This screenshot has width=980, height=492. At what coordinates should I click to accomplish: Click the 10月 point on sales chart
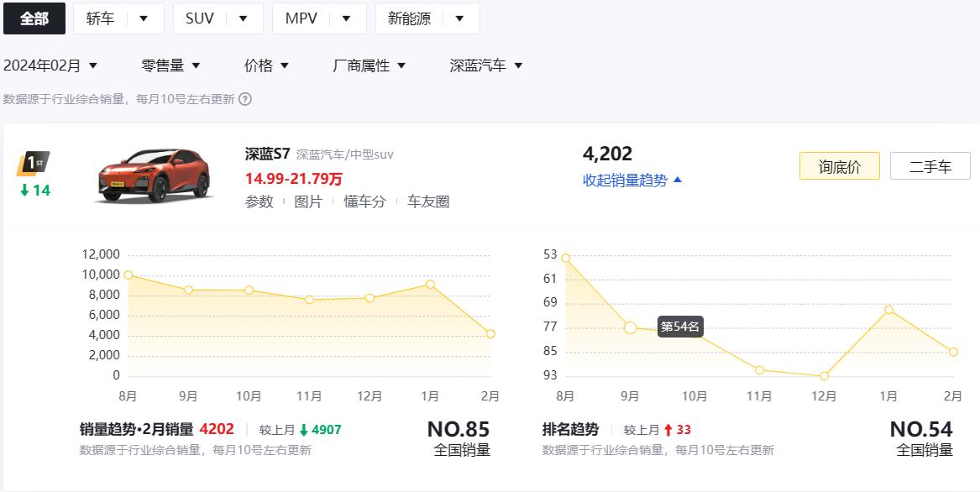(x=249, y=290)
